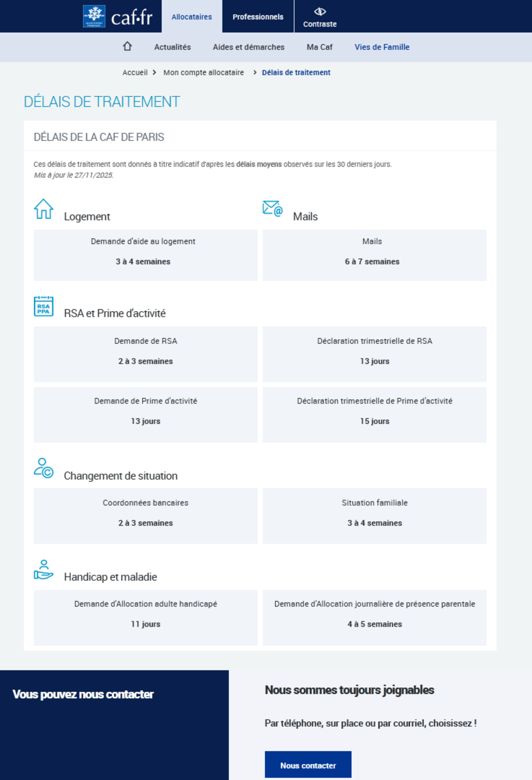Expand the Ma Caf menu
Screen dimensions: 532x780
point(319,47)
